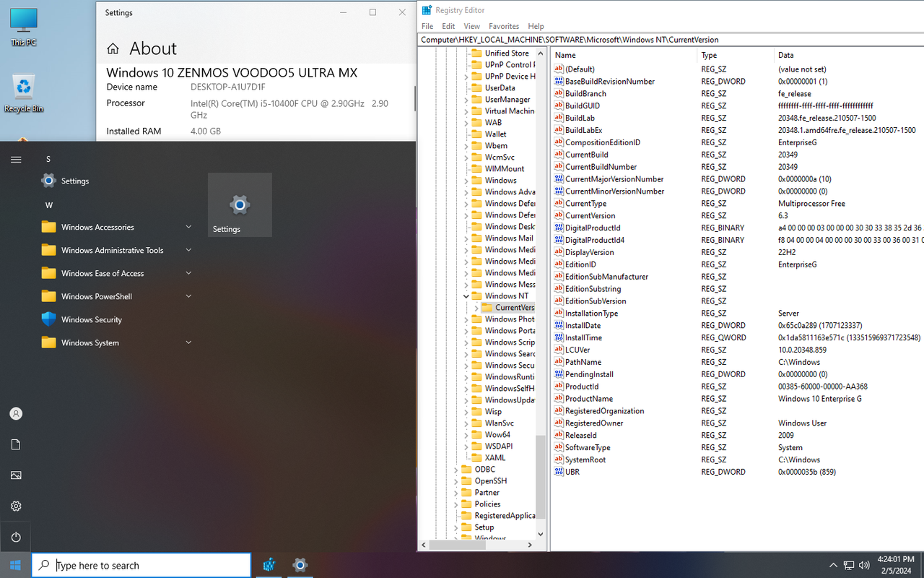
Task: Click the scroll down arrow in registry tree
Action: 541,534
